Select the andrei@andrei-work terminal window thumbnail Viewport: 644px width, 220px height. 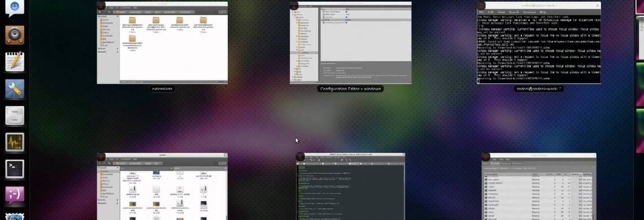(539, 43)
